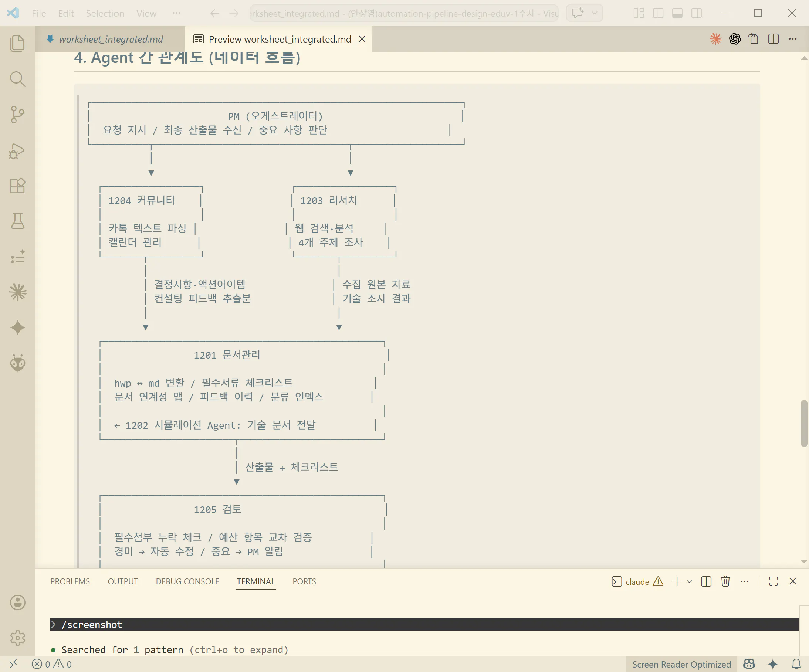This screenshot has height=672, width=809.
Task: Open Source Control view
Action: pyautogui.click(x=17, y=114)
